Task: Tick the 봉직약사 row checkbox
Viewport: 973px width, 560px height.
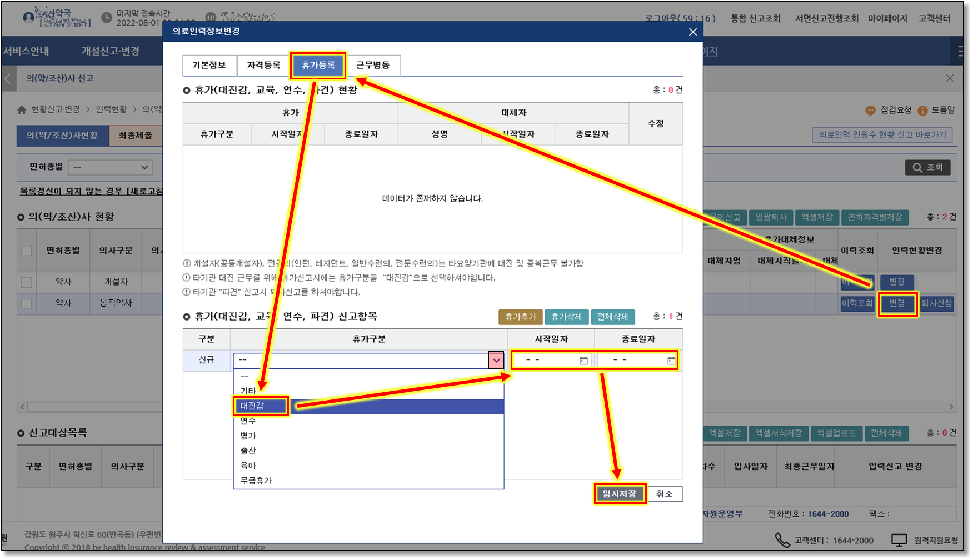Action: click(x=26, y=304)
